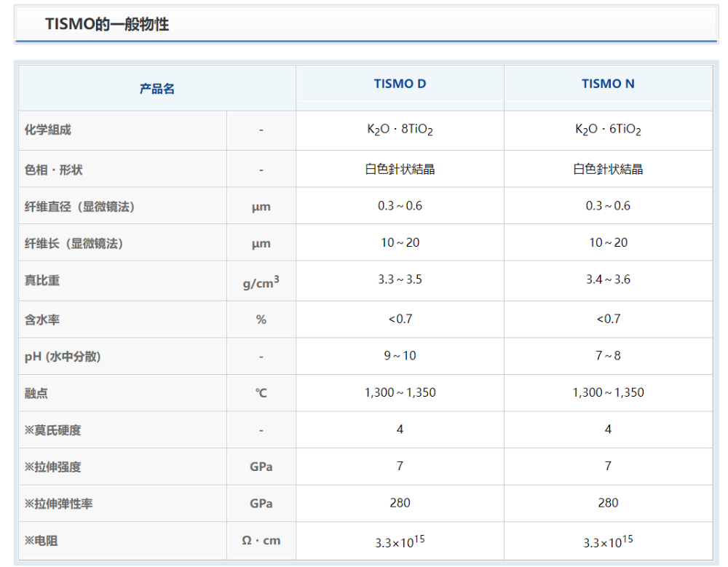Select the ※电阻 row label
This screenshot has height=567, width=728.
pyautogui.click(x=41, y=541)
